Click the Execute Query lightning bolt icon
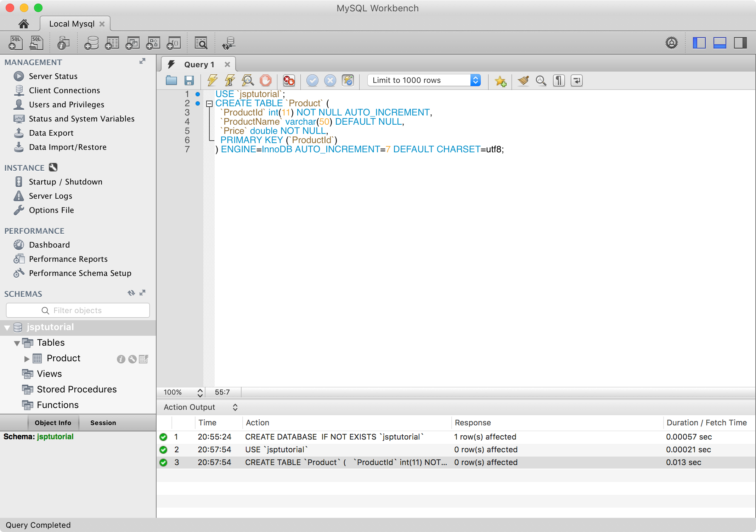756x532 pixels. click(211, 81)
